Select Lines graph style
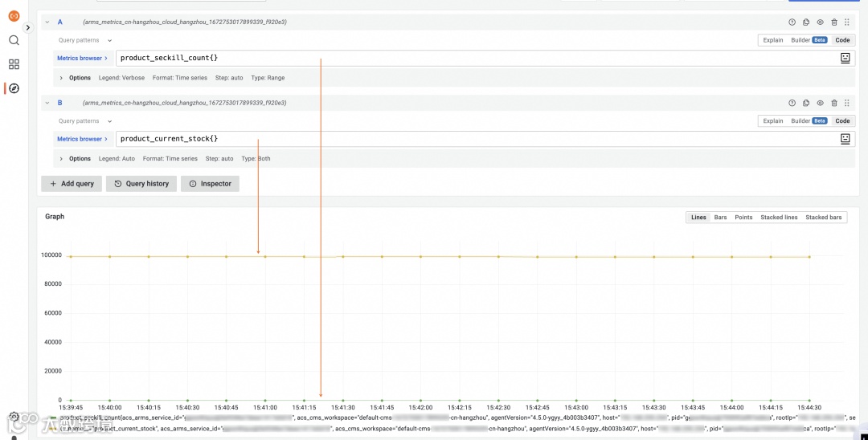 (698, 218)
